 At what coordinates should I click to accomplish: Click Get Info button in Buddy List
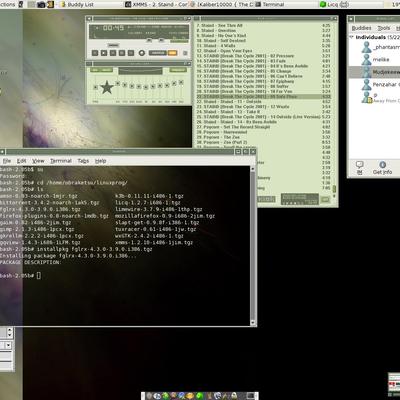pos(382,168)
